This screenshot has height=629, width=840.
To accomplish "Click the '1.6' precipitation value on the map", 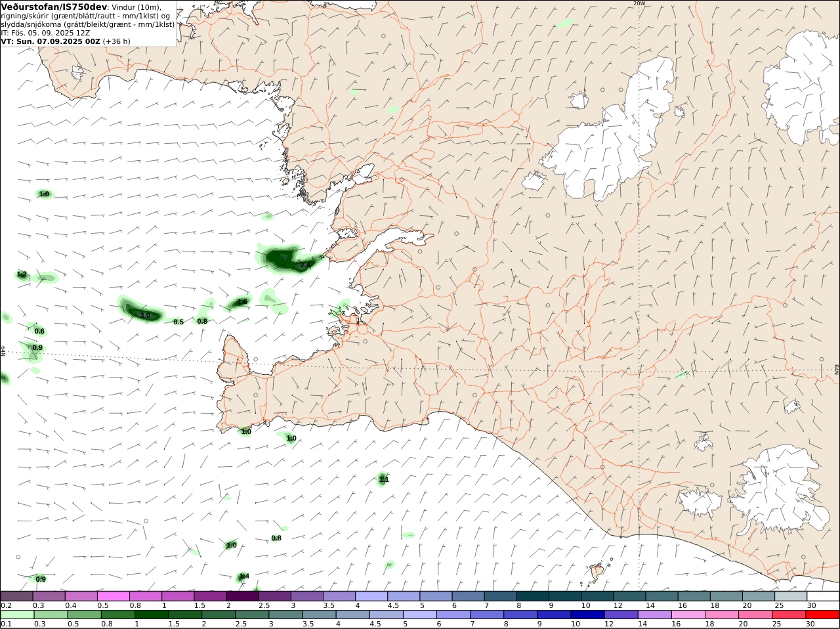I will coord(242,302).
